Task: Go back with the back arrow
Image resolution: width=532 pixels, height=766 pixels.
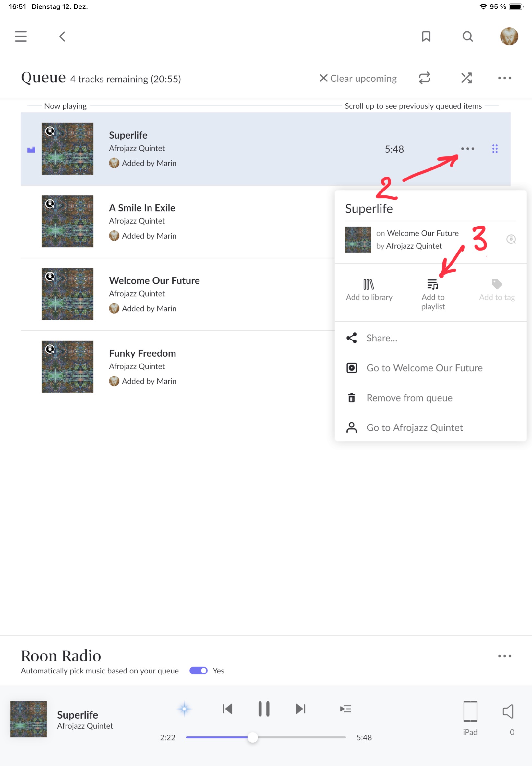Action: 62,36
